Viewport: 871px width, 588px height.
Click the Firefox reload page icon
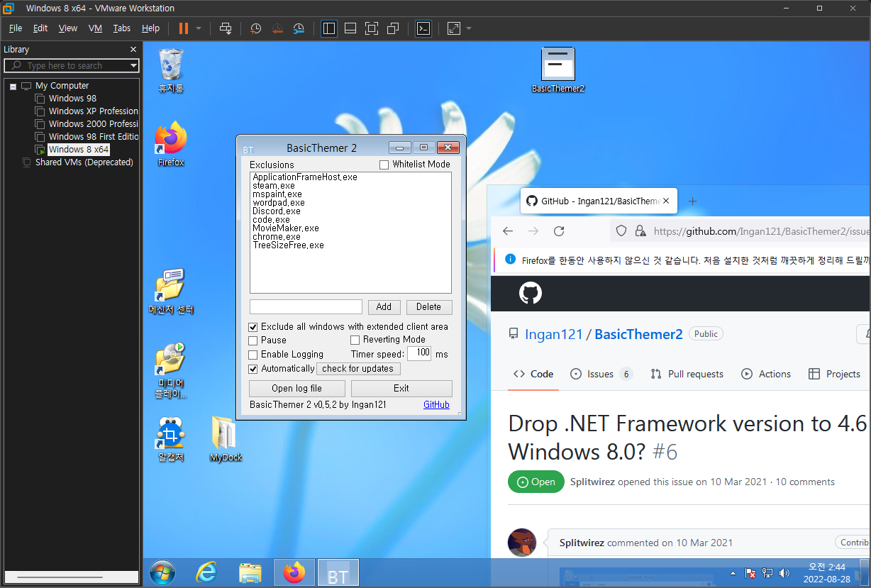[559, 231]
